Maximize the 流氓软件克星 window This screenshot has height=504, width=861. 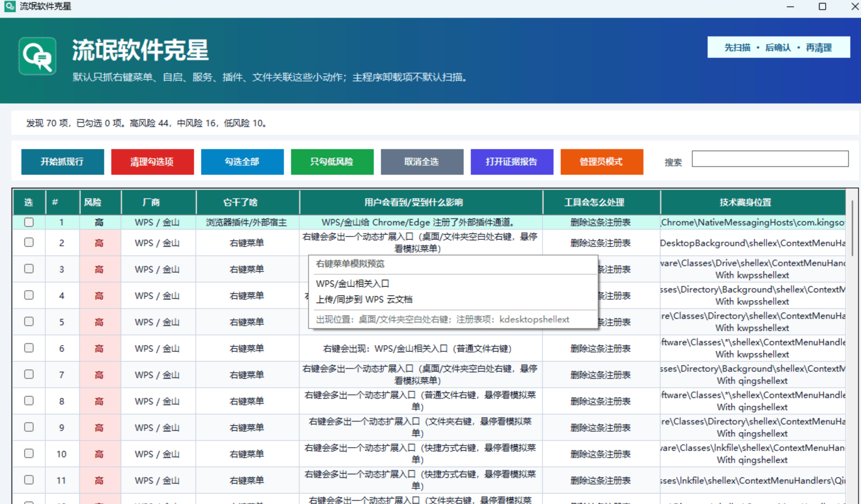coord(822,6)
